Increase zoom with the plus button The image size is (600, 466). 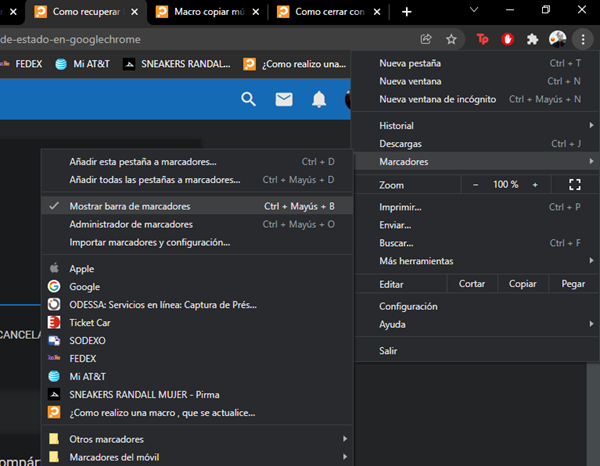[x=535, y=185]
